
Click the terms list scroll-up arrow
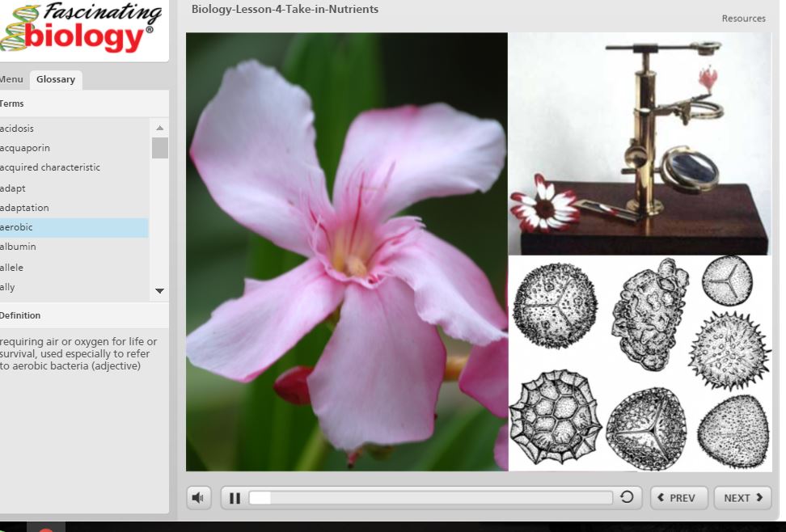160,128
